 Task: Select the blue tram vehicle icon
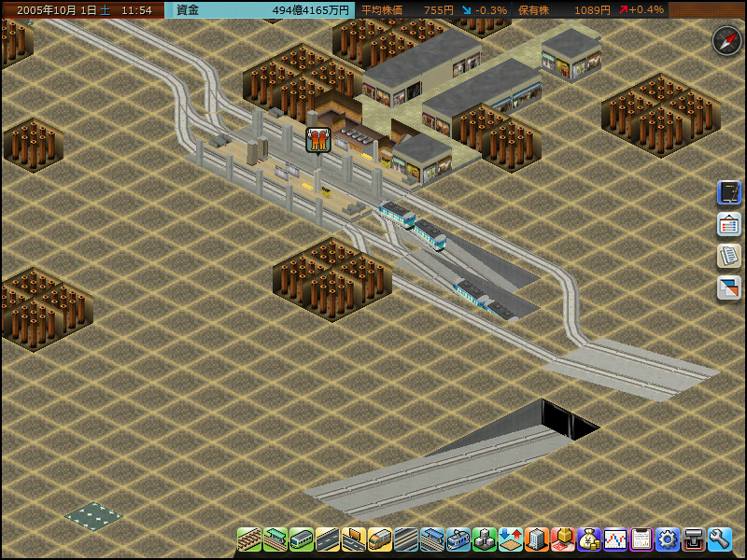click(458, 539)
